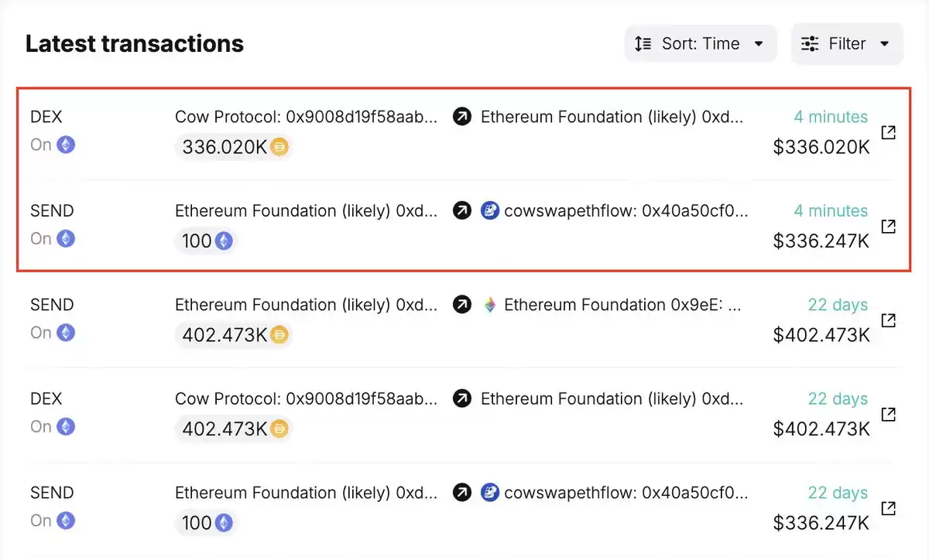
Task: Open external link for 4 minutes SEND transaction
Action: pyautogui.click(x=889, y=226)
